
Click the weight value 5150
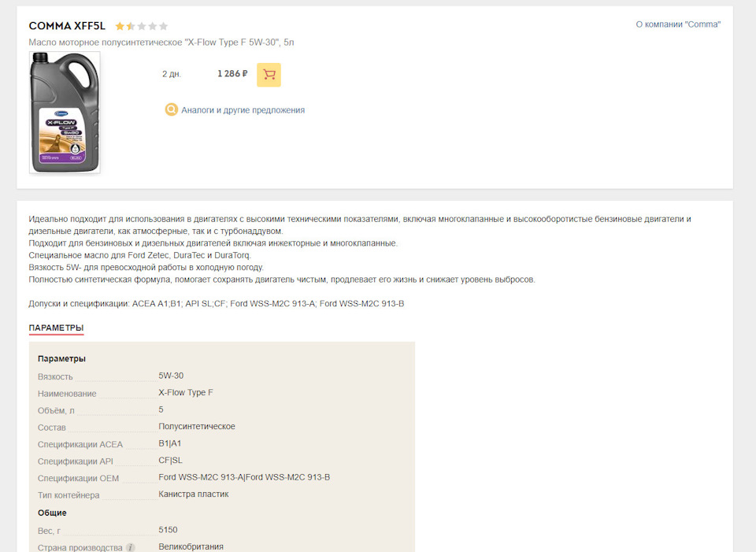[x=168, y=529]
